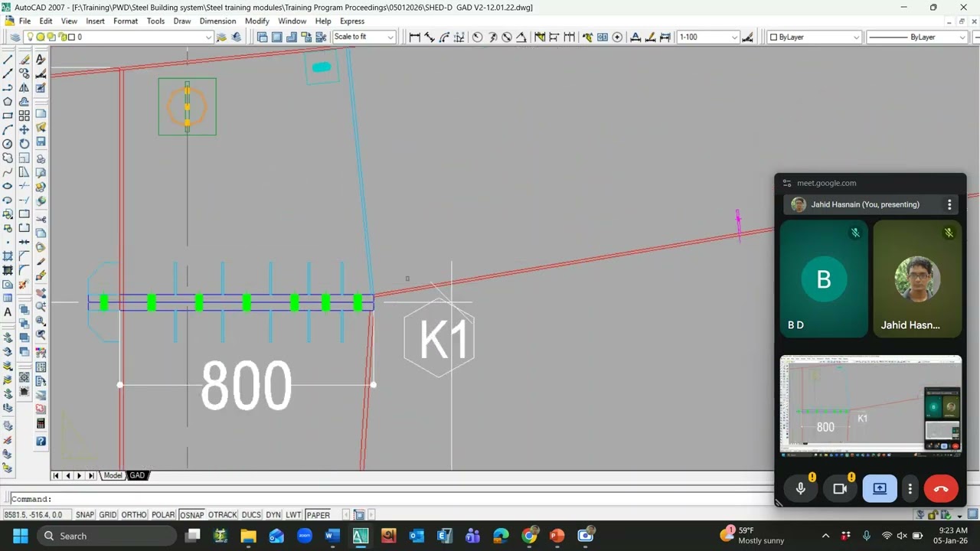Open more call options in Meet controls
Screen dimensions: 980x551
click(x=910, y=489)
